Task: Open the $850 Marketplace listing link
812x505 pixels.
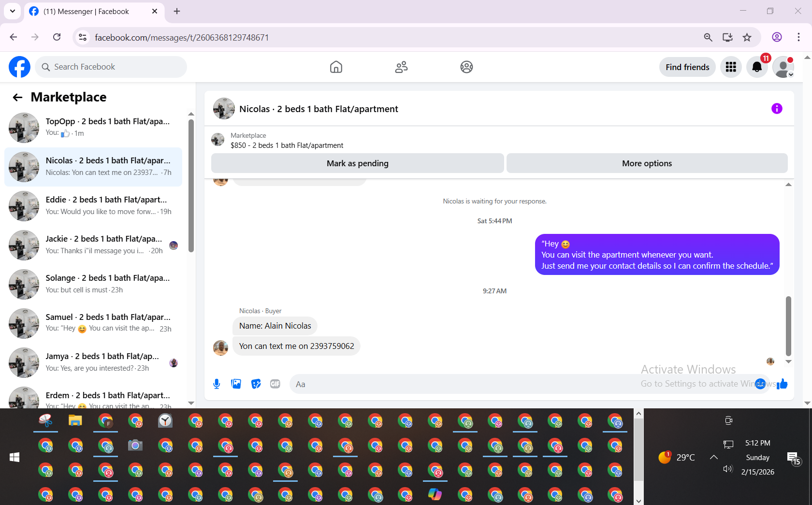Action: click(x=287, y=145)
